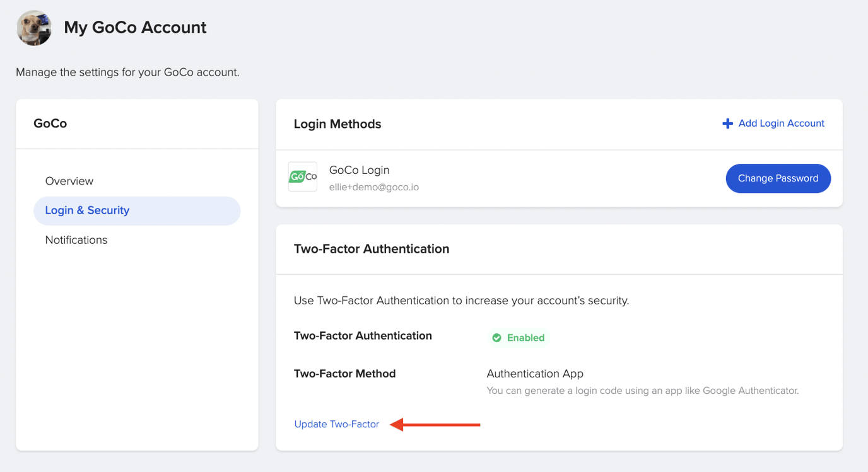Screen dimensions: 868x472
Task: Open Notifications settings
Action: [x=76, y=239]
